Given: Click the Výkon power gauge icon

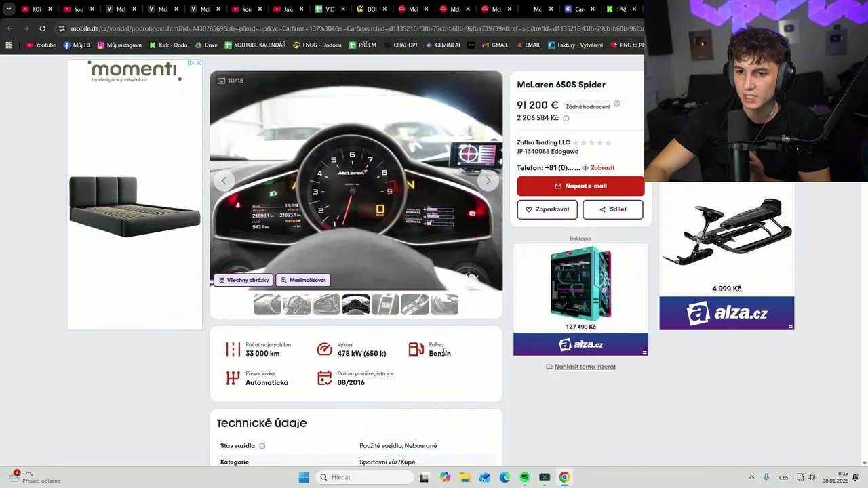Looking at the screenshot, I should [325, 349].
